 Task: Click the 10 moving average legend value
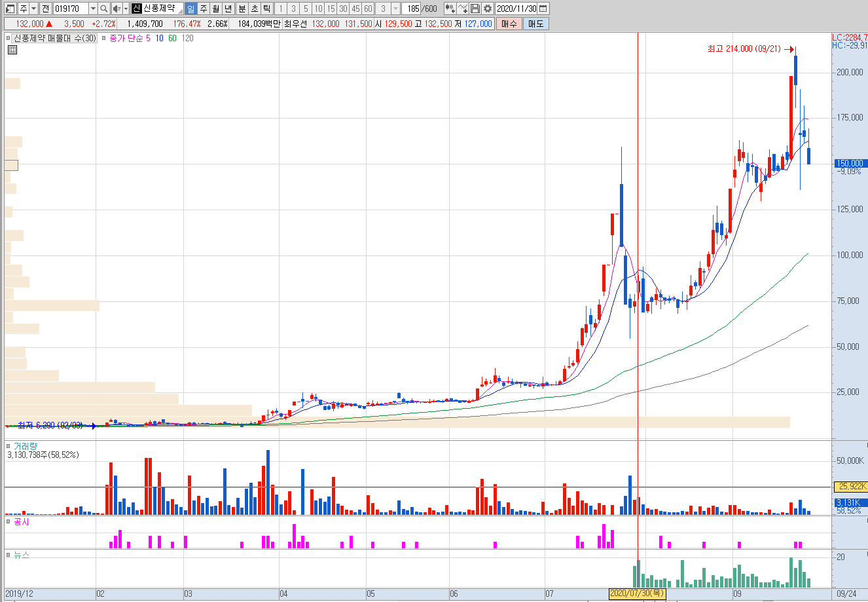pyautogui.click(x=159, y=39)
